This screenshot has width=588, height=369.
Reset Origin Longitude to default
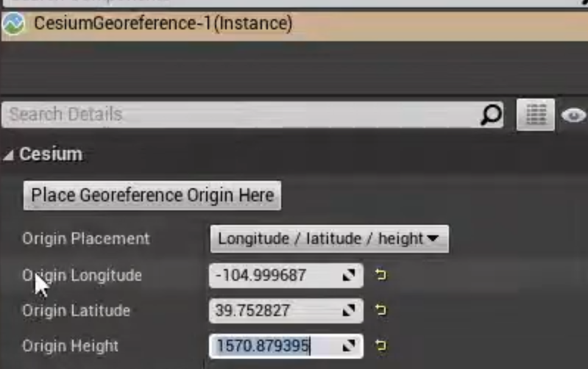380,275
